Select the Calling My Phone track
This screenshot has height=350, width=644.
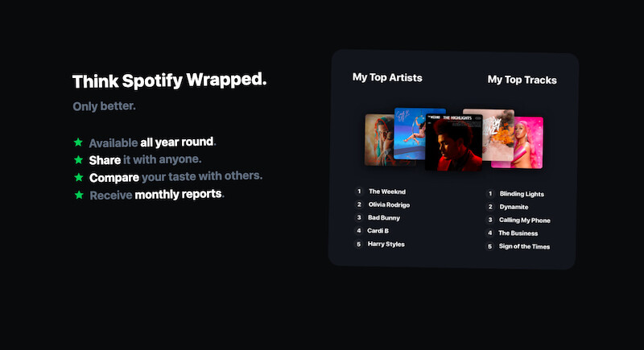525,220
